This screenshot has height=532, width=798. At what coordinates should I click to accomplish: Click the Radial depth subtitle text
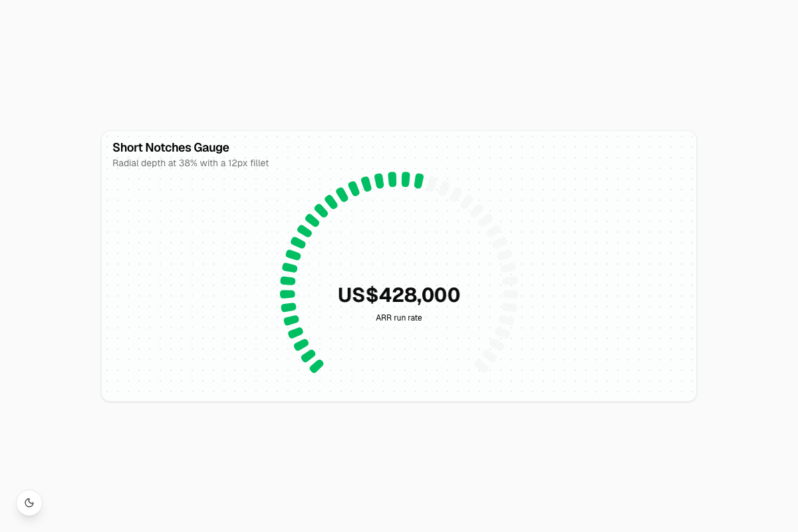(x=190, y=163)
